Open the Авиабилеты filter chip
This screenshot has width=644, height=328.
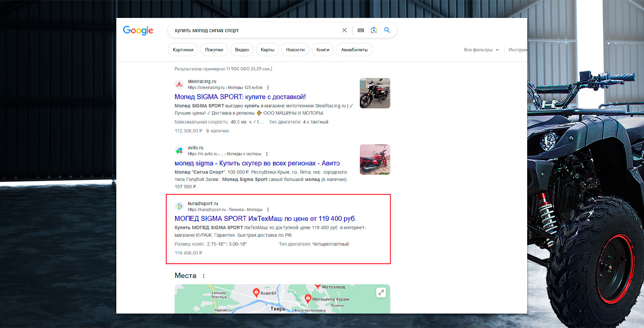point(354,50)
